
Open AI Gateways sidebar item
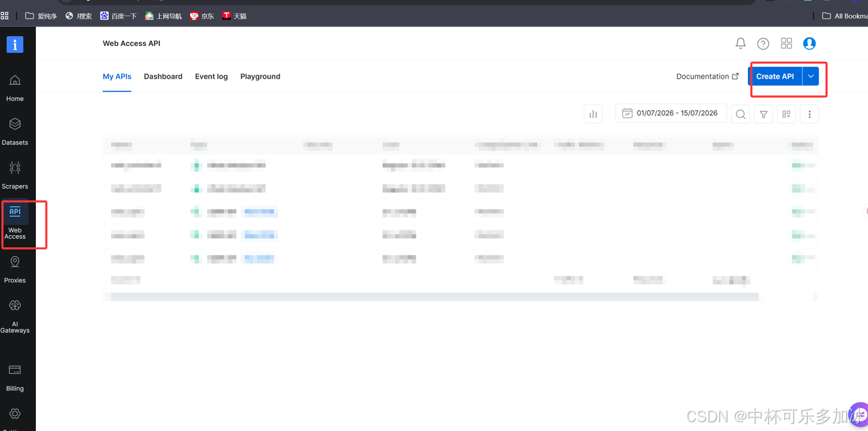[x=15, y=317]
